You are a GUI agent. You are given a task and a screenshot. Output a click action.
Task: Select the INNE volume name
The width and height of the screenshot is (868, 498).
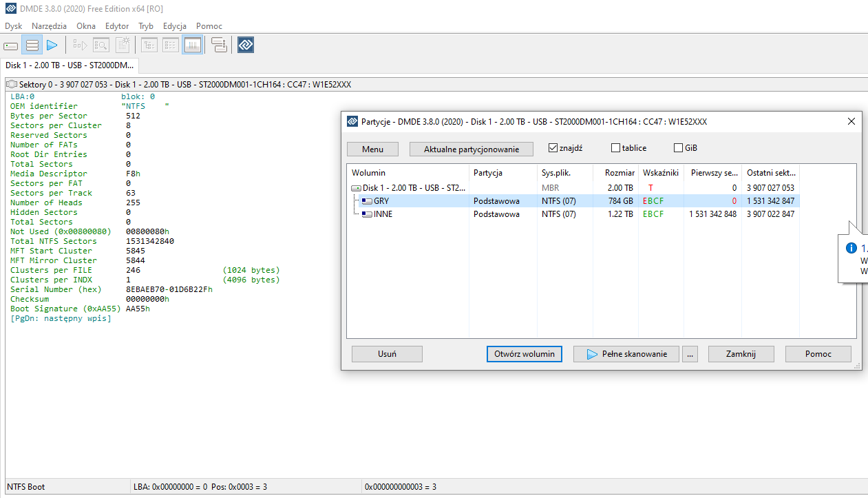tap(383, 214)
